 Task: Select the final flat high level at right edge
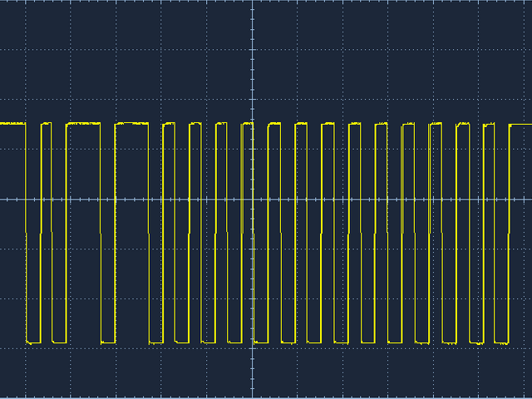click(x=520, y=125)
